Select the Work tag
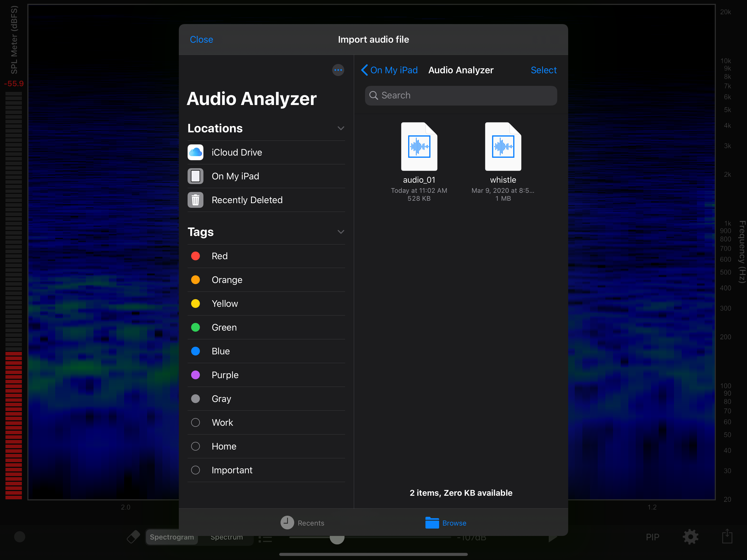Screen dimensions: 747x560 click(x=266, y=422)
